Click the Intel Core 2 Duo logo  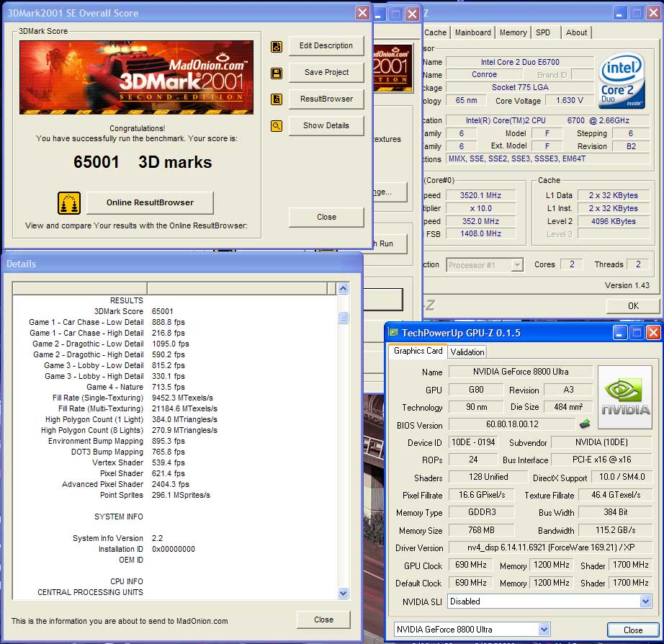(x=622, y=81)
